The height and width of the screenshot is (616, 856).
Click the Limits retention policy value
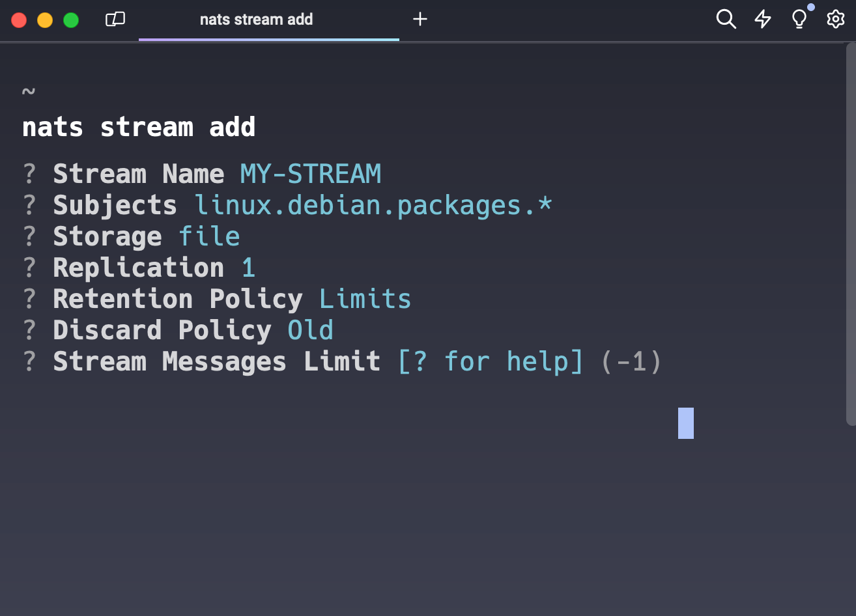tap(364, 299)
